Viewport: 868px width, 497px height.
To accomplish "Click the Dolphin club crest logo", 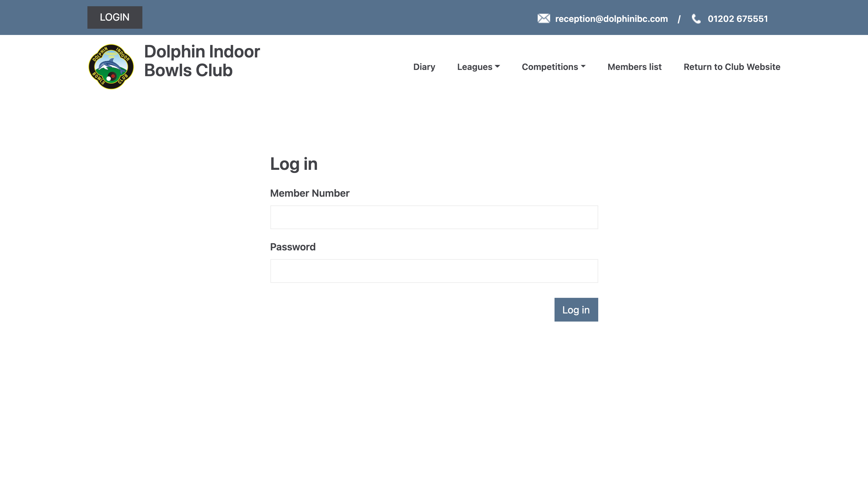I will point(111,67).
